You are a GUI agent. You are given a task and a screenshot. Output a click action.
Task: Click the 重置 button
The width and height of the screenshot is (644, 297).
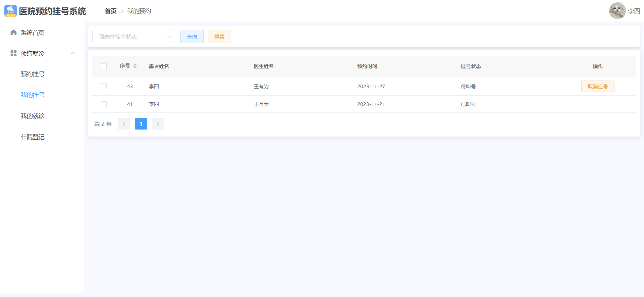219,37
